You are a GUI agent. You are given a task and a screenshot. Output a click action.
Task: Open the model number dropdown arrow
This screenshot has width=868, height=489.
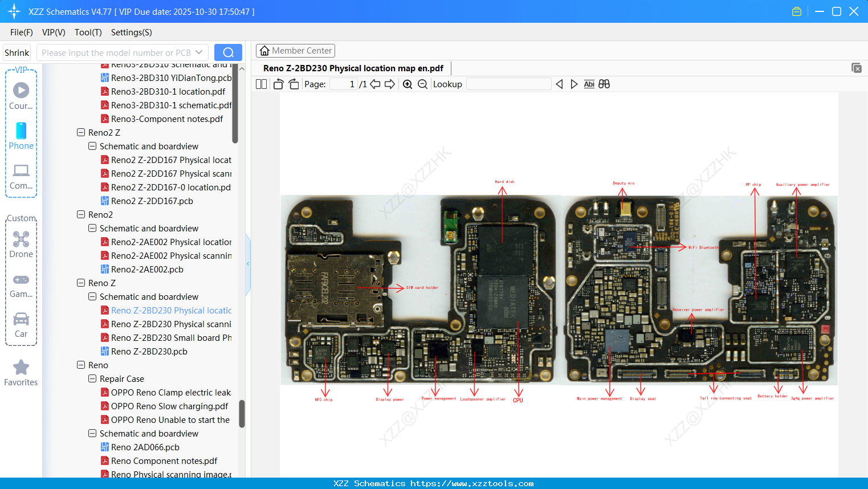(x=199, y=52)
